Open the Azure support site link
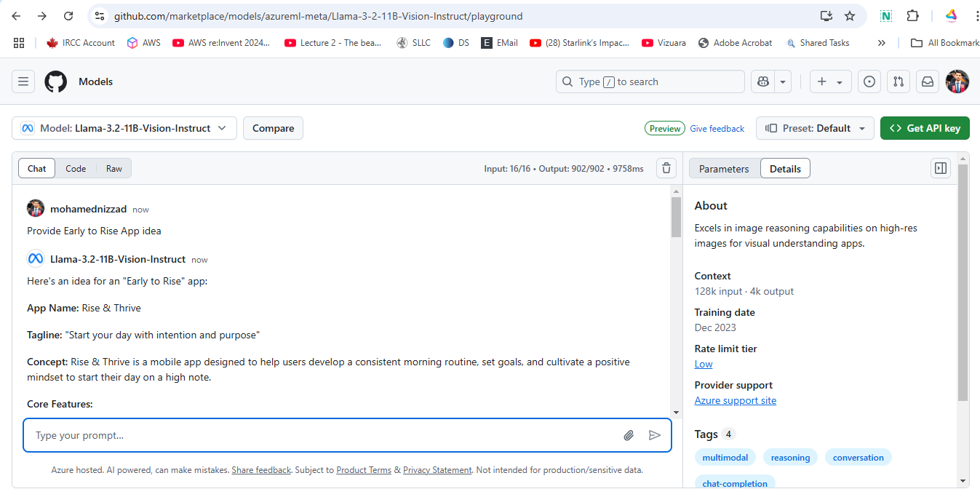The height and width of the screenshot is (497, 980). (x=736, y=400)
